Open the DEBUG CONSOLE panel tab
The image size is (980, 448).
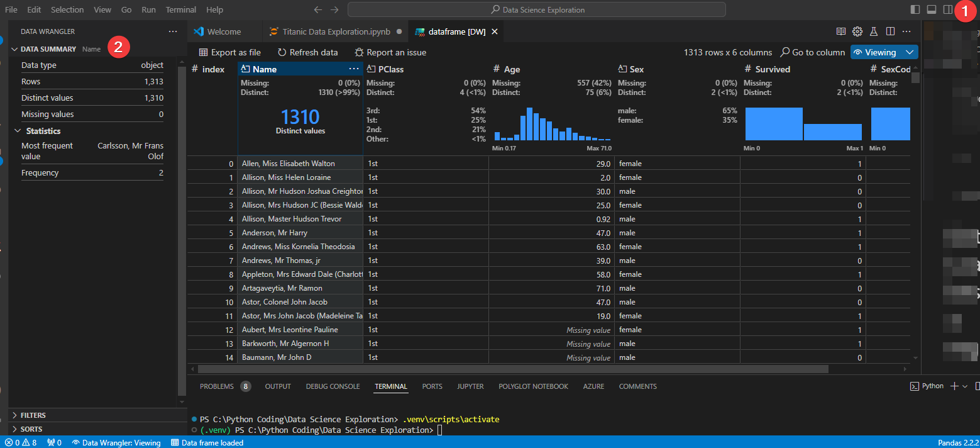[333, 386]
